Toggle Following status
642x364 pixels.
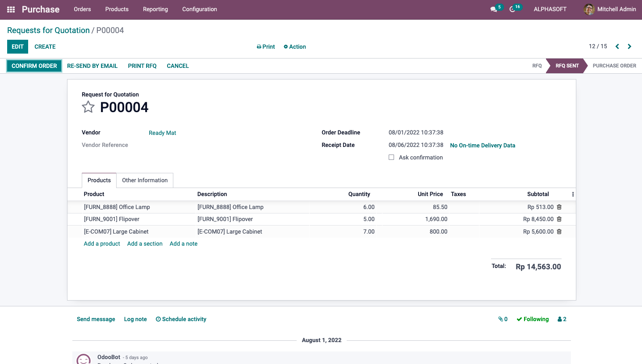pyautogui.click(x=533, y=319)
